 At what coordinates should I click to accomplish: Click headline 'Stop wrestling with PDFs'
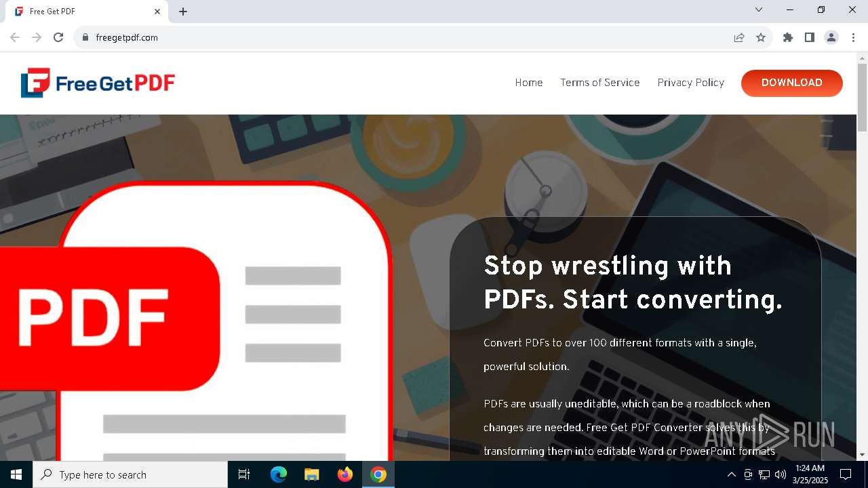(633, 282)
